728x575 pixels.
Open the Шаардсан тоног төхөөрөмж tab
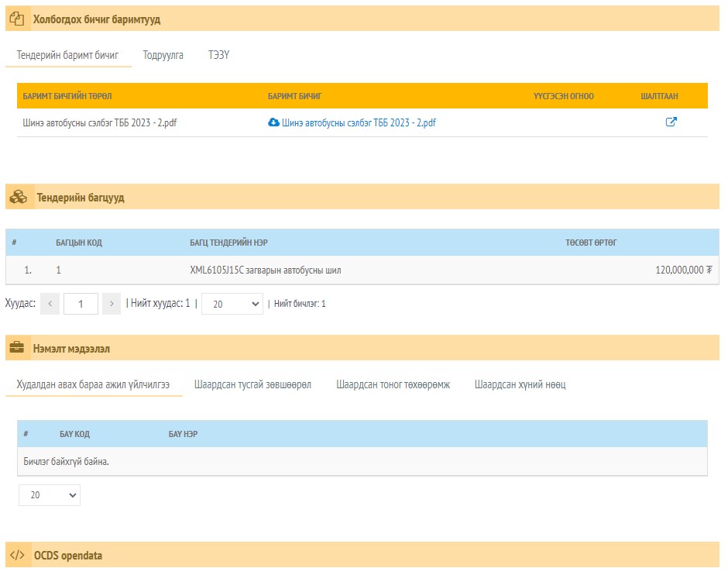(x=393, y=384)
